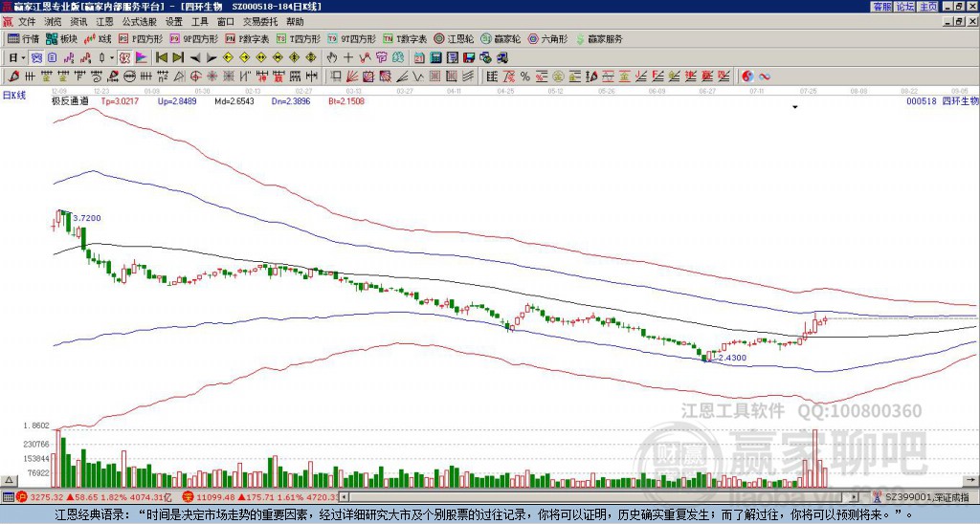Click the blue infinity wave icon
The height and width of the screenshot is (524, 980).
pos(765,76)
